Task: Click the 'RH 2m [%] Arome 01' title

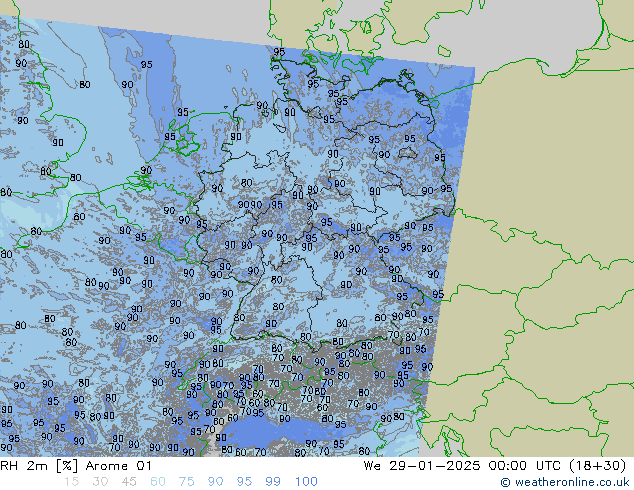Action: tap(76, 466)
